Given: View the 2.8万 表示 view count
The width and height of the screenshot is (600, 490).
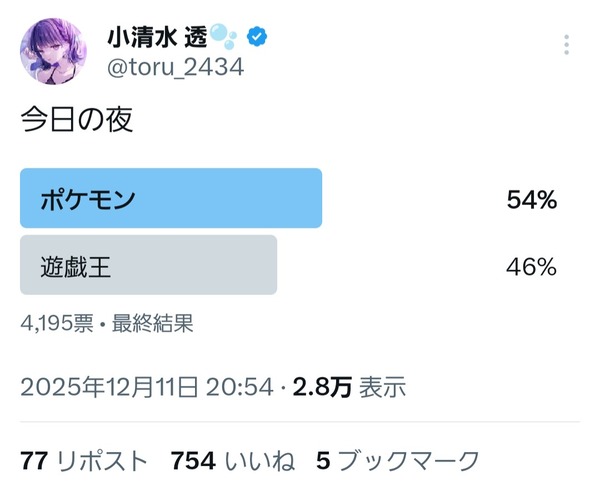Looking at the screenshot, I should [x=348, y=387].
